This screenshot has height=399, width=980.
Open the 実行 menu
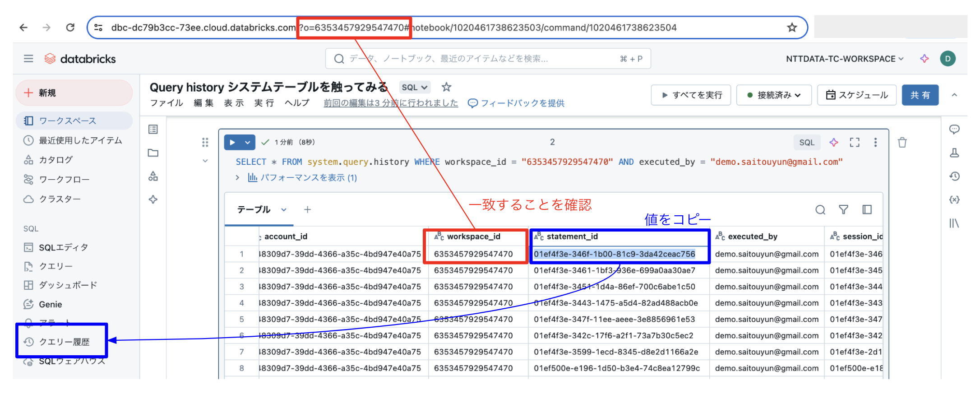[264, 103]
